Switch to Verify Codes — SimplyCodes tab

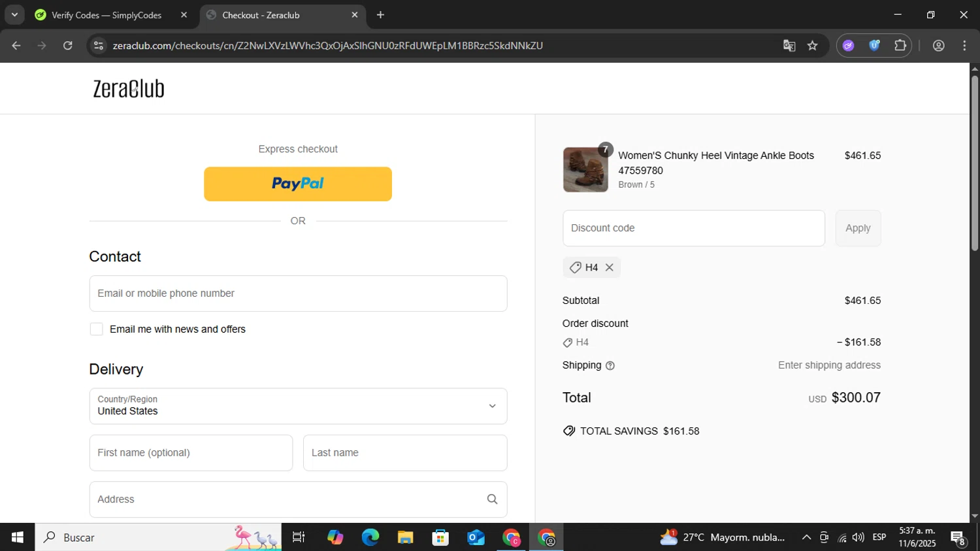(106, 15)
